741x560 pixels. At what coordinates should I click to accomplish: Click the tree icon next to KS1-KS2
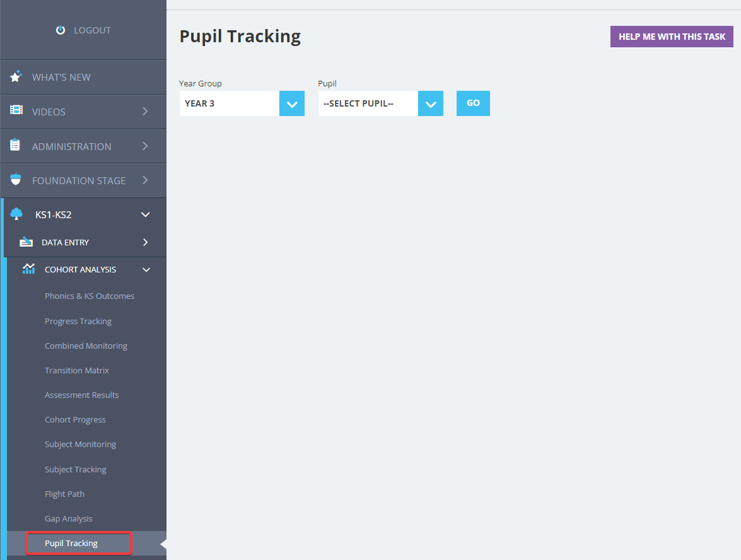[x=15, y=214]
